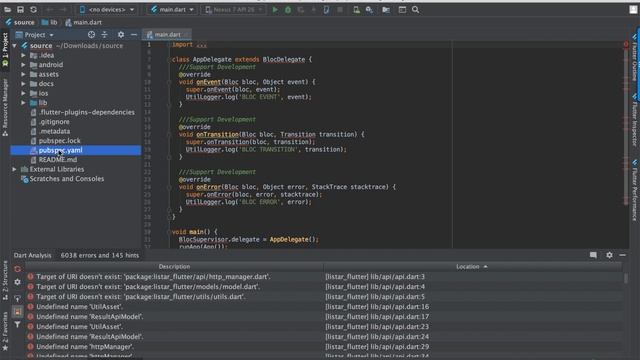The height and width of the screenshot is (360, 640).
Task: Open the AVD Manager toolbar icon
Action: pyautogui.click(x=356, y=9)
